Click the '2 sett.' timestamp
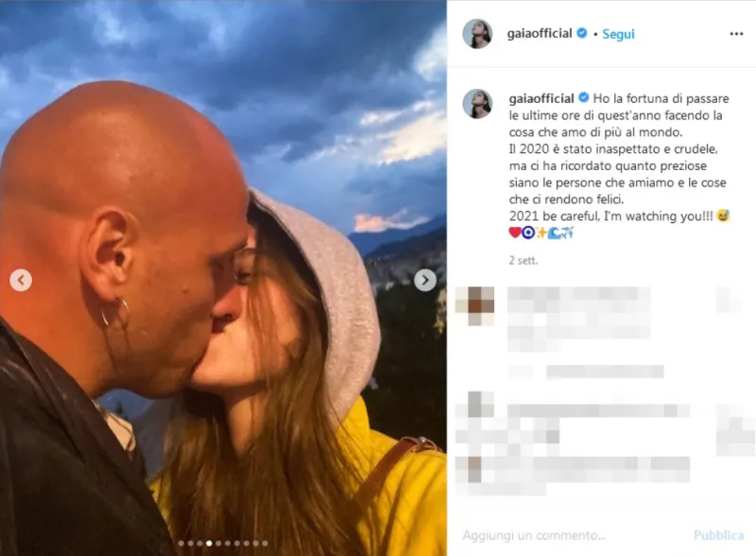The height and width of the screenshot is (556, 756). 524,261
